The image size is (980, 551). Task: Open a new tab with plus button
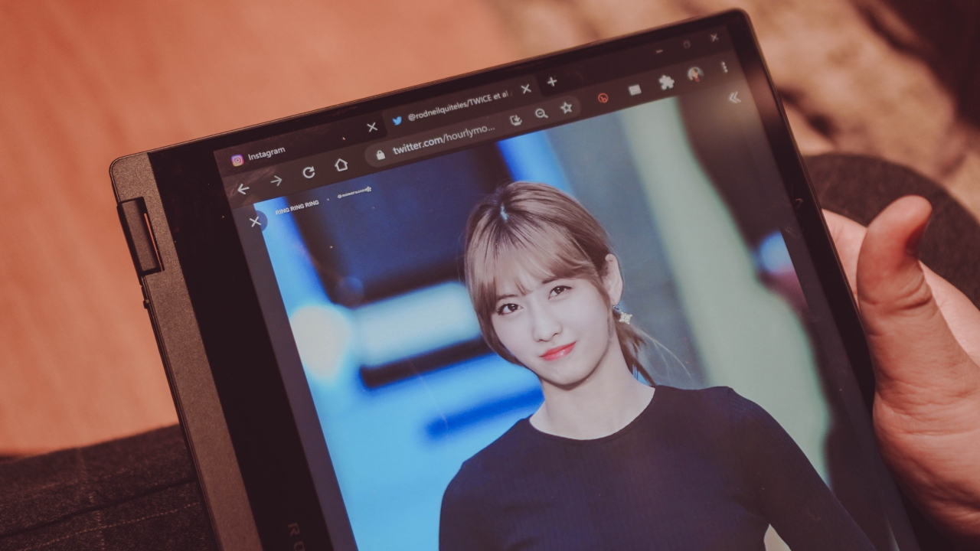click(x=552, y=82)
